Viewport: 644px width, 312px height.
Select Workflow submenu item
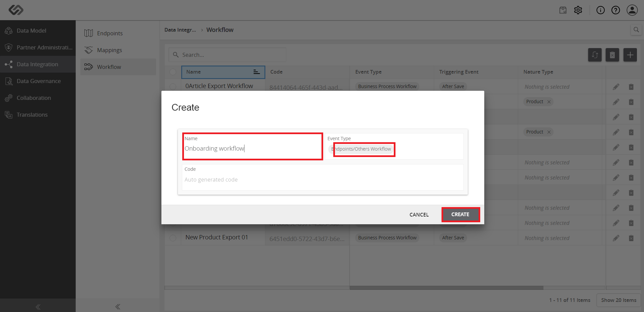118,67
